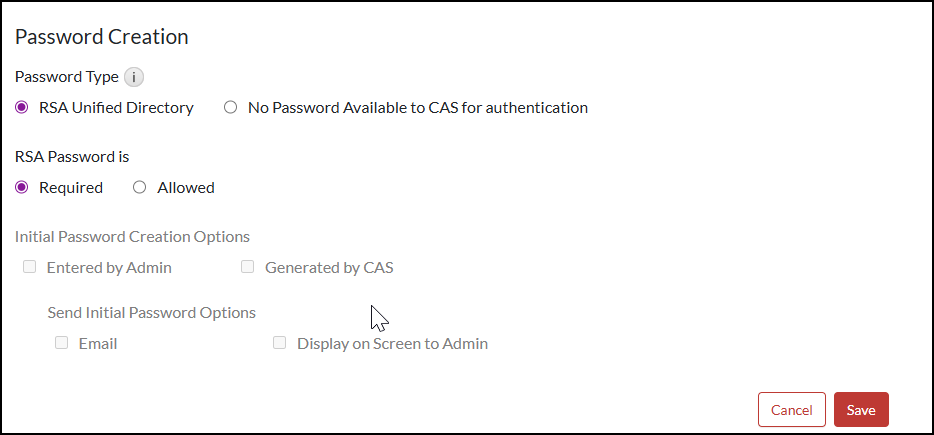Image resolution: width=934 pixels, height=435 pixels.
Task: Click the 'Display on Screen to Admin' text
Action: 392,344
